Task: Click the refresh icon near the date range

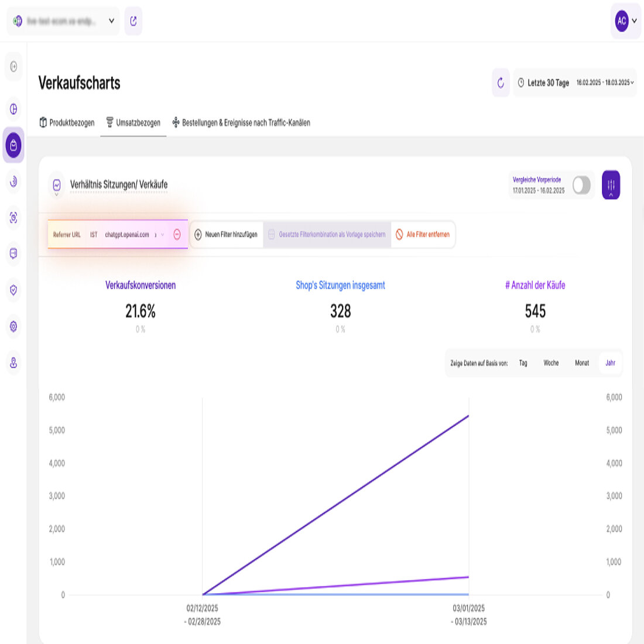Action: (x=500, y=83)
